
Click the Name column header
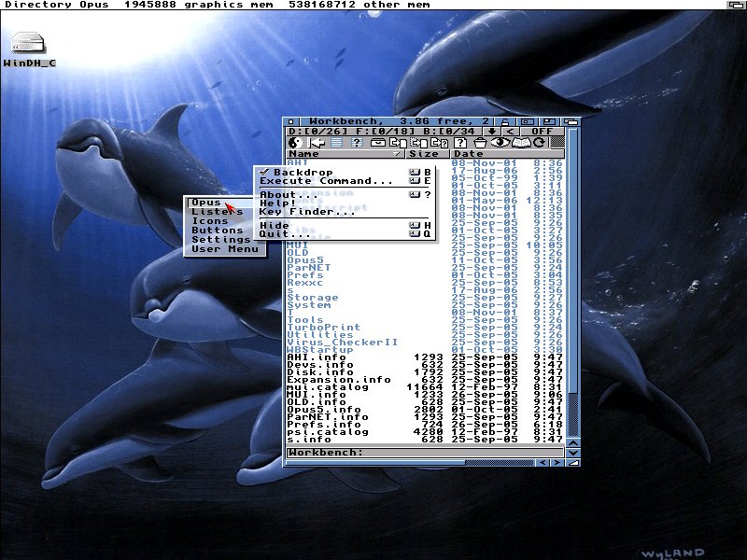[345, 154]
